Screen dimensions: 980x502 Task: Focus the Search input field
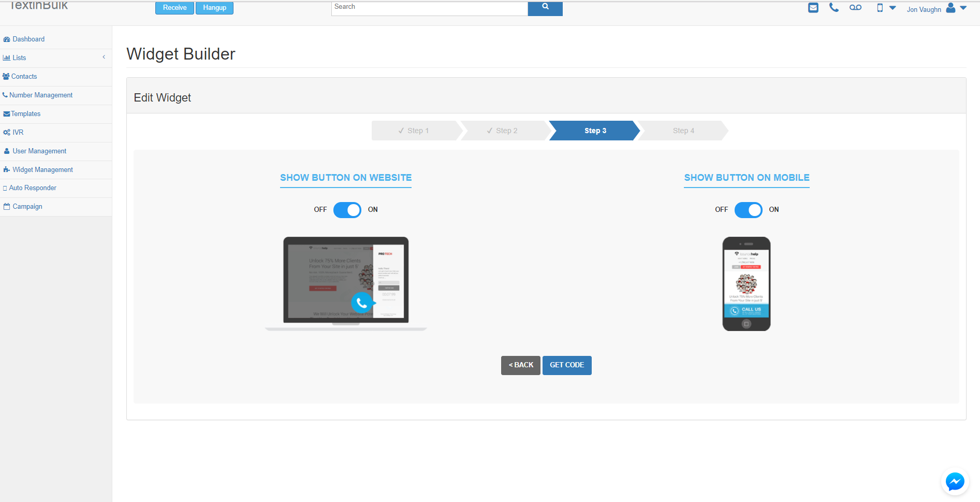(x=430, y=8)
